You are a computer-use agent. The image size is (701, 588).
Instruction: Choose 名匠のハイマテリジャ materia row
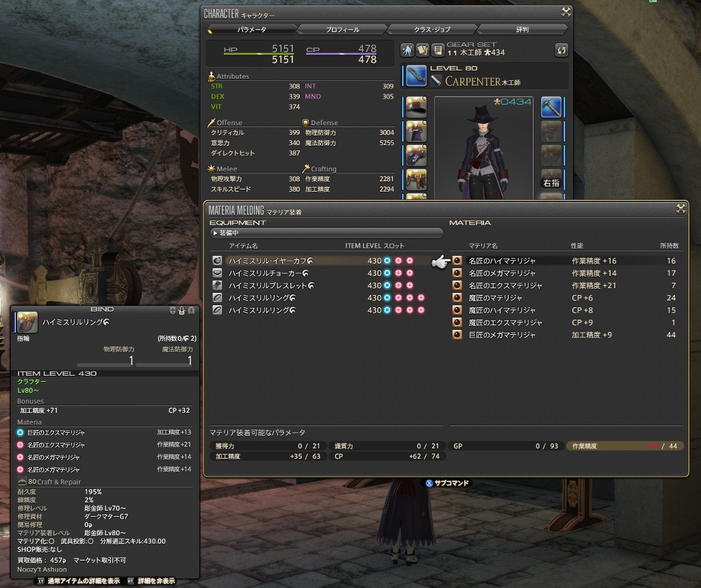[566, 260]
